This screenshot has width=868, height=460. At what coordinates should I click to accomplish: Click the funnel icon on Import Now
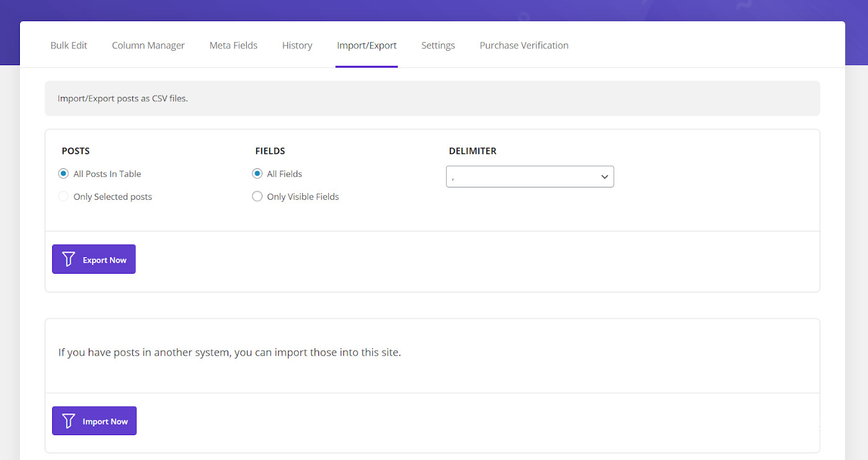pos(69,421)
